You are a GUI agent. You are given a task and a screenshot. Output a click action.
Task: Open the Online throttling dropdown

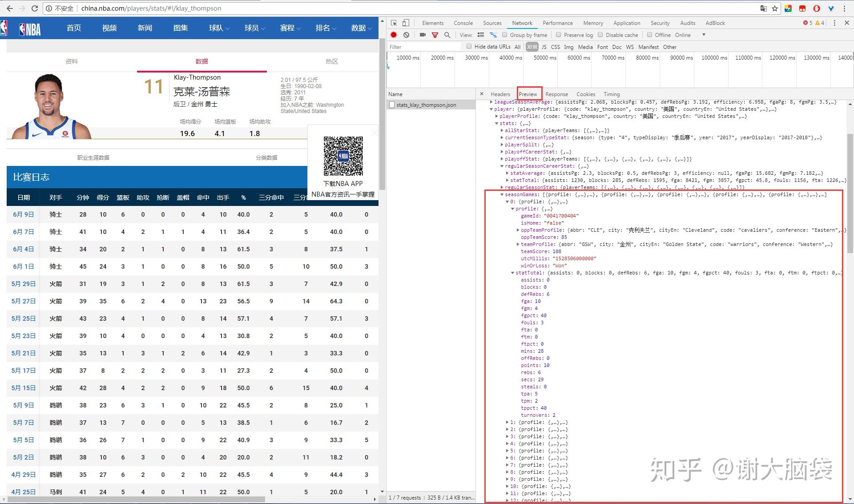pos(690,35)
